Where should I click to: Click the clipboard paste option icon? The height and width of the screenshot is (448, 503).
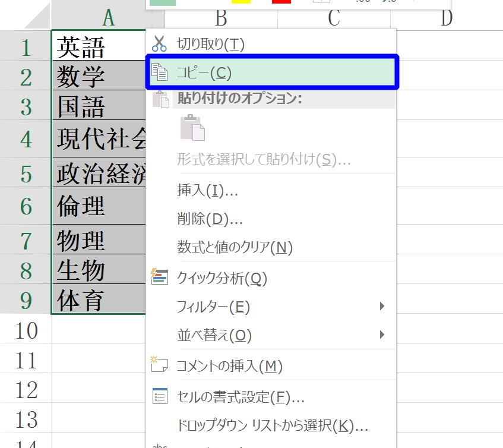tap(193, 128)
